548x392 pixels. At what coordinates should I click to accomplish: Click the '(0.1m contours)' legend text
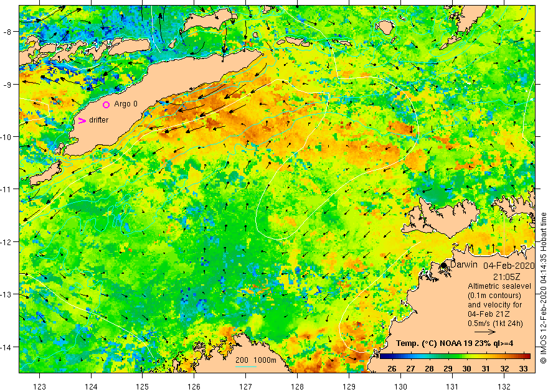pyautogui.click(x=494, y=296)
